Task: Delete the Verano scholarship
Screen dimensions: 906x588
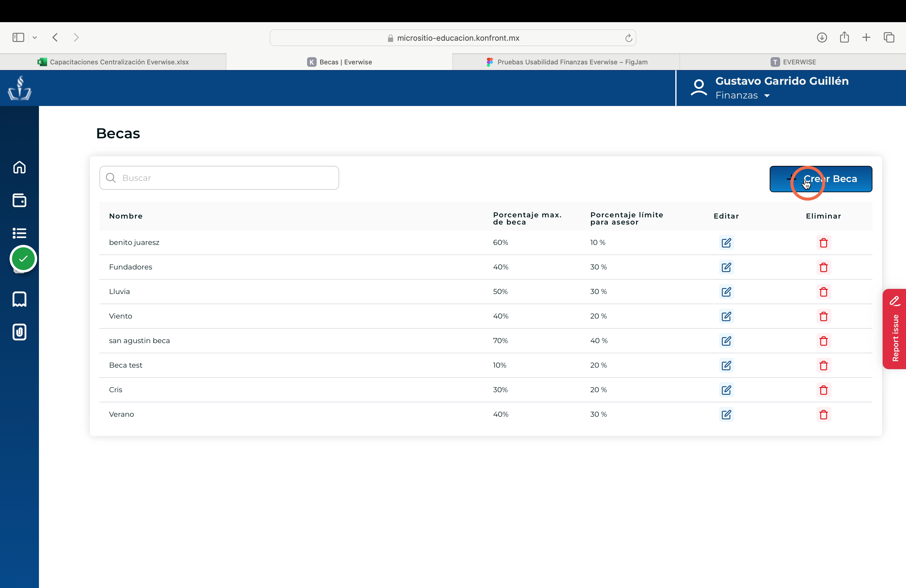Action: 823,415
